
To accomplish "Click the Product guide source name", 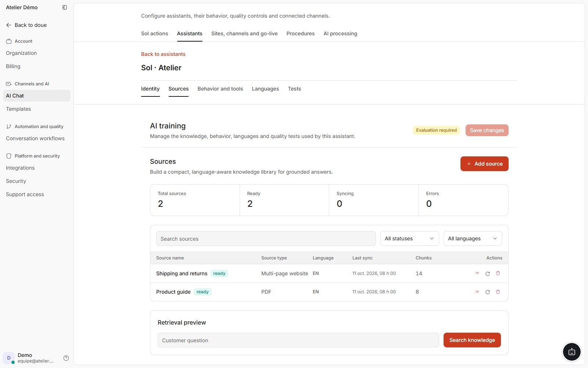I will tap(173, 292).
